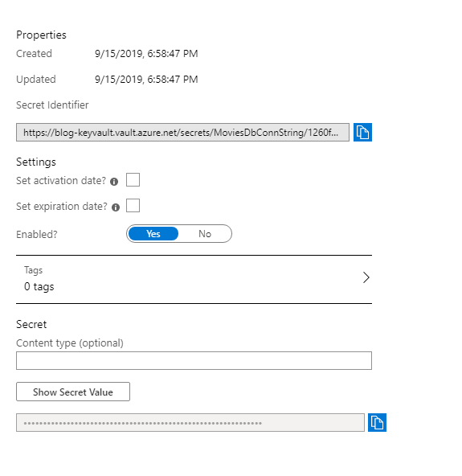Switch Enabled toggle to No
Image resolution: width=462 pixels, height=476 pixels.
pos(205,234)
